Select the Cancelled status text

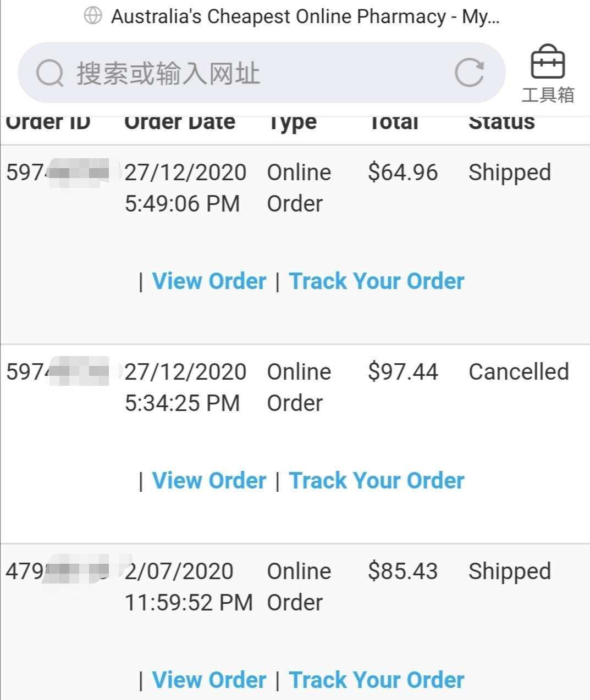click(519, 371)
